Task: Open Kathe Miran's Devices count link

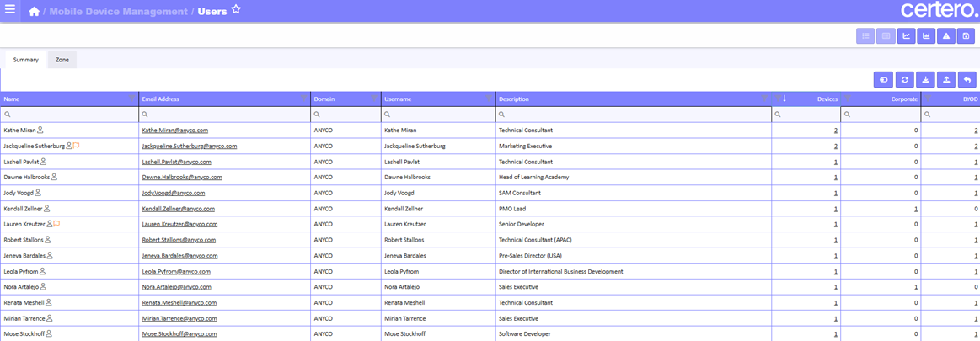Action: [836, 131]
